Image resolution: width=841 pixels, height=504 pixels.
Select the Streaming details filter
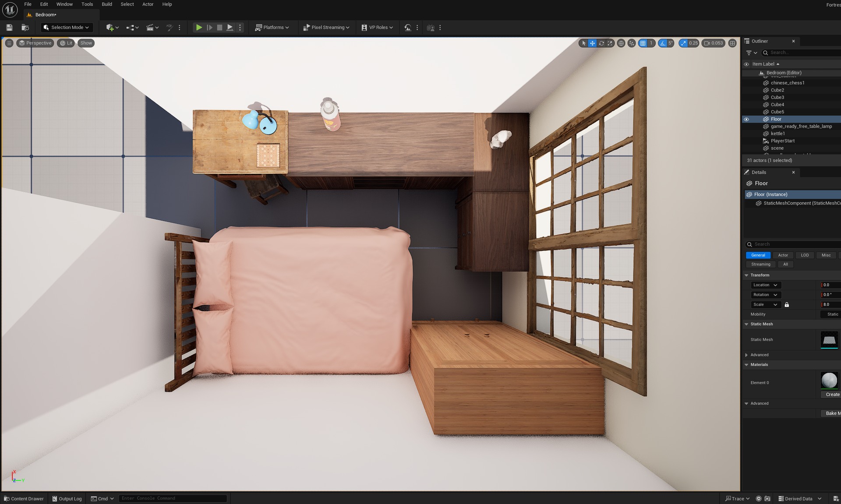tap(760, 264)
